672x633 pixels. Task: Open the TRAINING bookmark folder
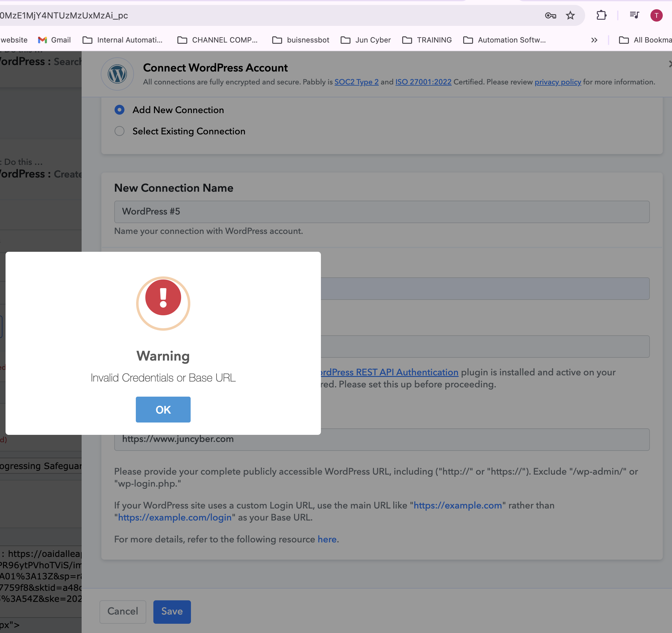pyautogui.click(x=427, y=40)
